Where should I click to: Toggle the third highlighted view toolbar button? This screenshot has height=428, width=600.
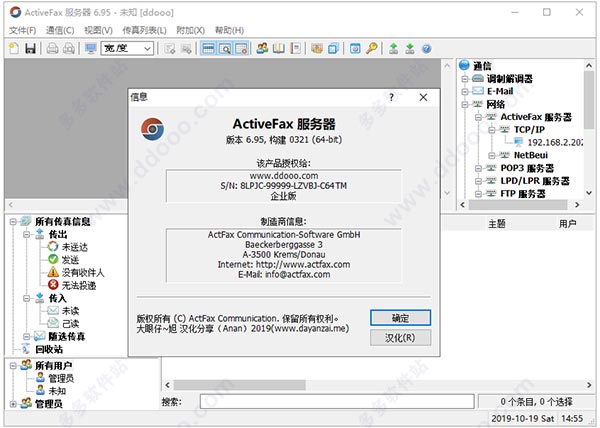[241, 49]
